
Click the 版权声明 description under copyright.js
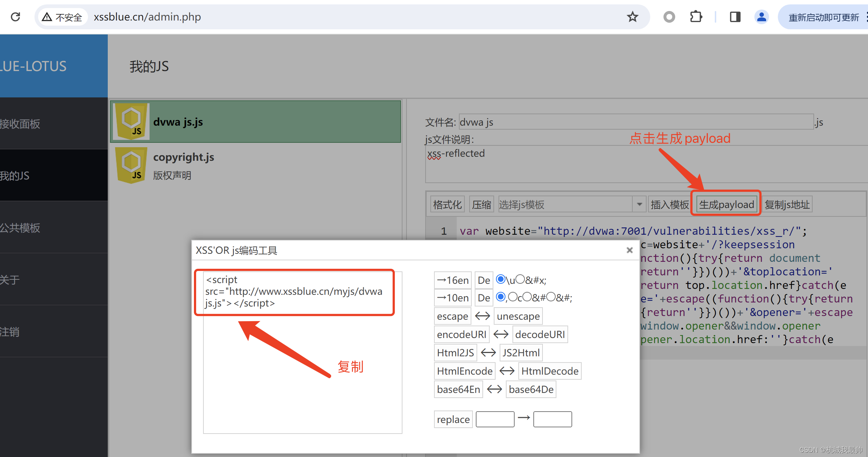click(x=172, y=175)
